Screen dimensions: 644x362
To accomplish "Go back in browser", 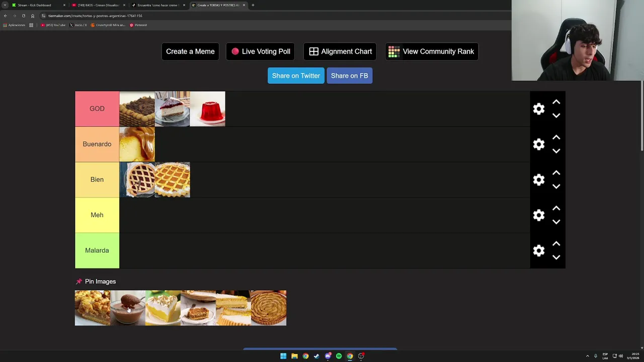I will (x=6, y=16).
